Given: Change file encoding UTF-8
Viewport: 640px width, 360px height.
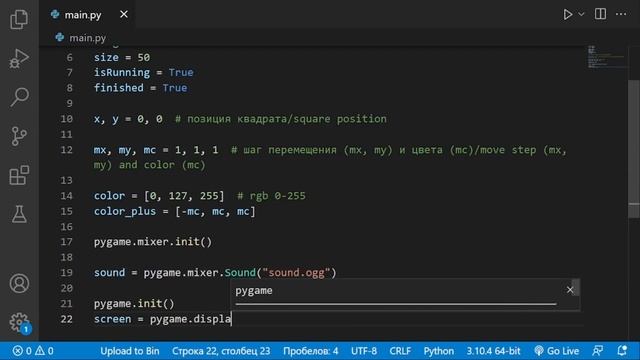Looking at the screenshot, I should (364, 351).
